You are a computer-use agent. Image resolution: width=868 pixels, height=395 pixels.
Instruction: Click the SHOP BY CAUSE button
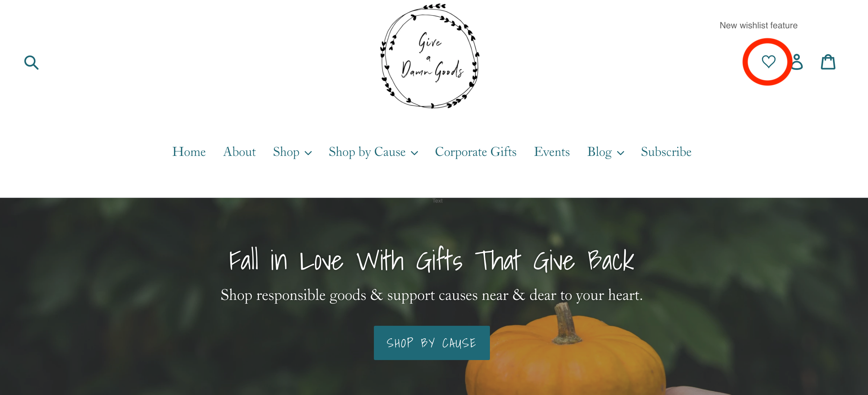pos(432,343)
